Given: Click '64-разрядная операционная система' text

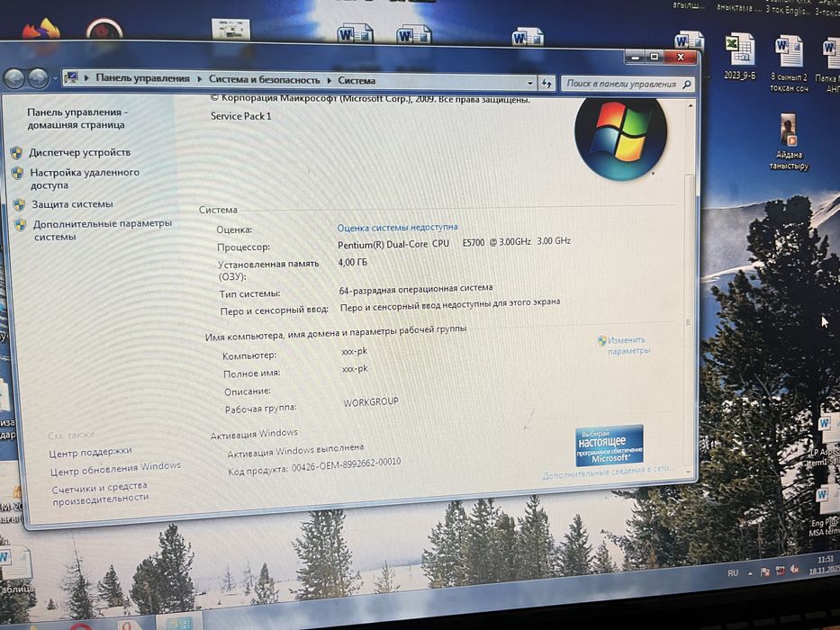Looking at the screenshot, I should [416, 289].
